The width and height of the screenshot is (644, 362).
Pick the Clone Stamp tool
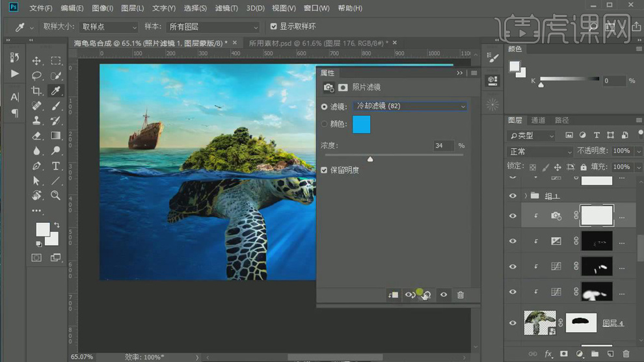click(37, 121)
